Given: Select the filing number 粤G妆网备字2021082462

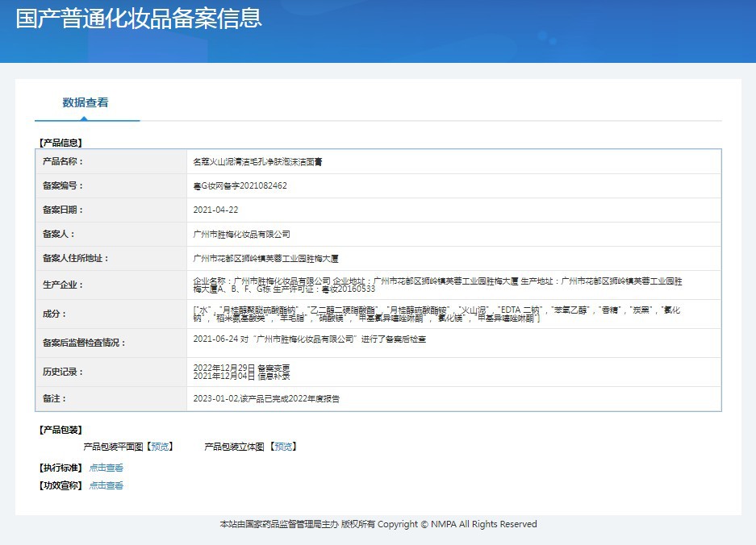Looking at the screenshot, I should point(240,186).
